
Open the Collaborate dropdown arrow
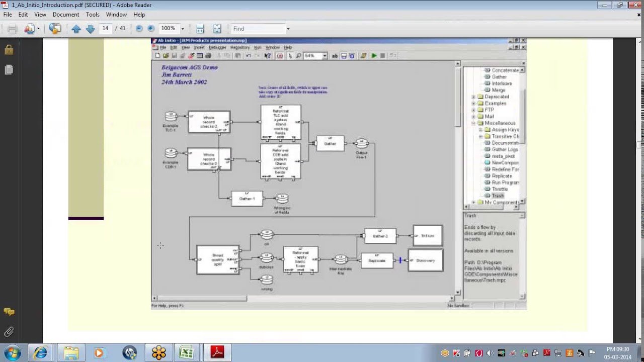[x=39, y=29]
